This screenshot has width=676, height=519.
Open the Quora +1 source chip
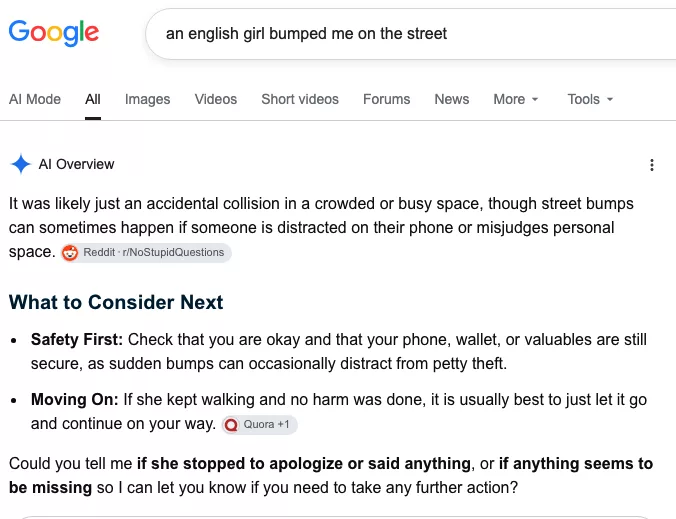260,425
